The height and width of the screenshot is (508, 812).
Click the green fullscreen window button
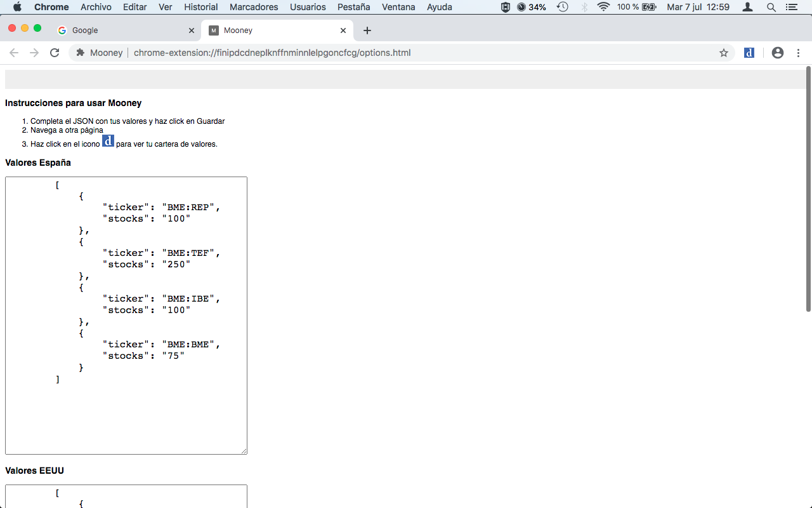pyautogui.click(x=37, y=28)
